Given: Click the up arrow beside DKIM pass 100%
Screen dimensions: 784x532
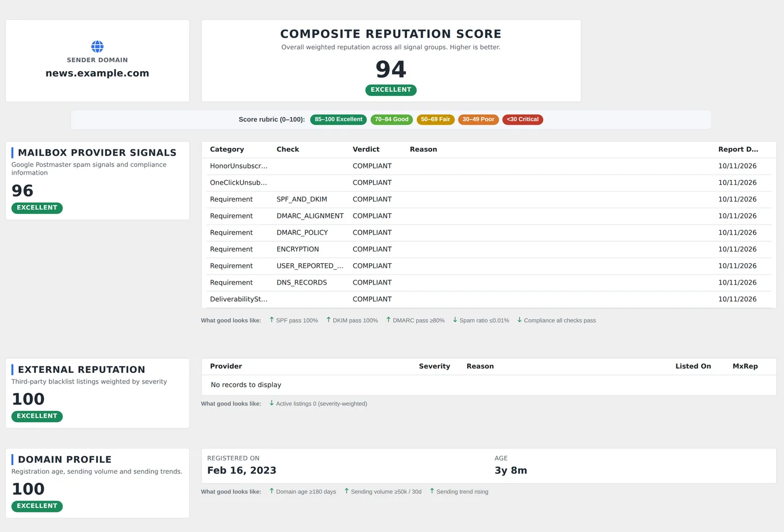Looking at the screenshot, I should click(329, 320).
